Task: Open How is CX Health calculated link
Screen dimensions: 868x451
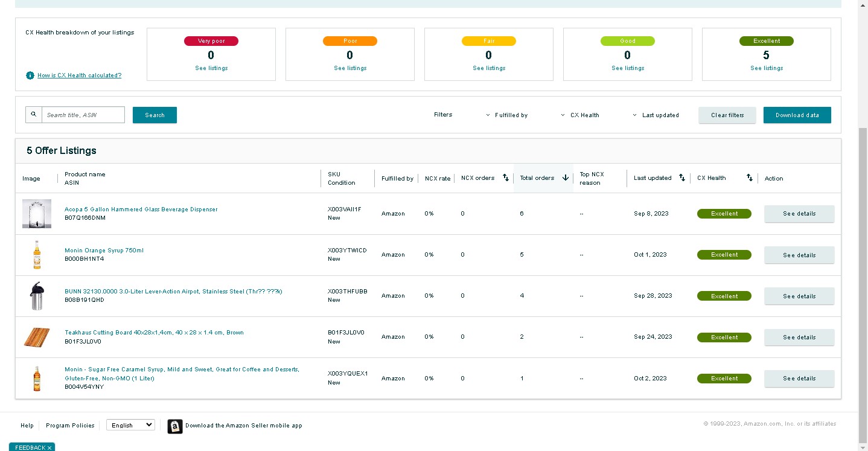Action: click(79, 75)
